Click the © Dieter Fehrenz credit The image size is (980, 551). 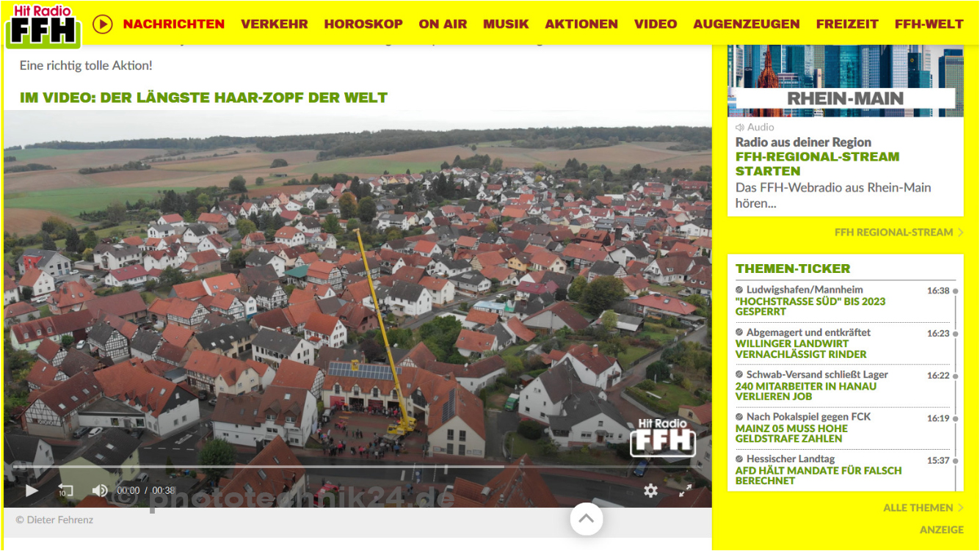(54, 519)
